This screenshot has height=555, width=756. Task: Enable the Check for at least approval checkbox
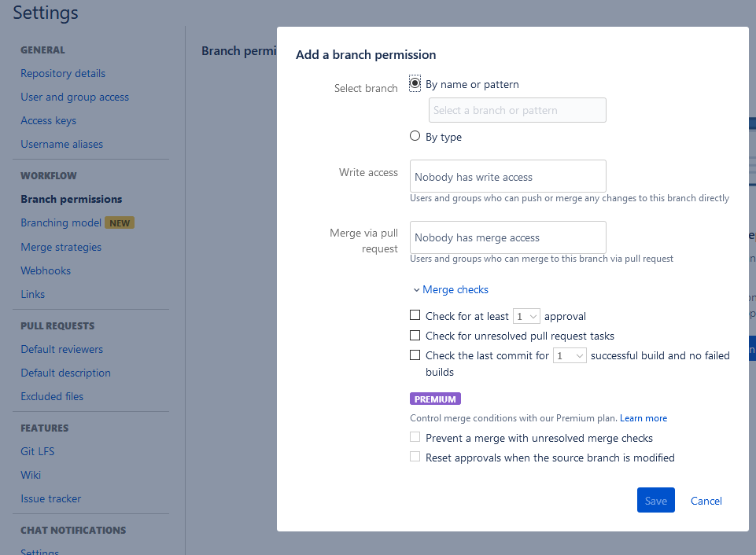pos(415,315)
